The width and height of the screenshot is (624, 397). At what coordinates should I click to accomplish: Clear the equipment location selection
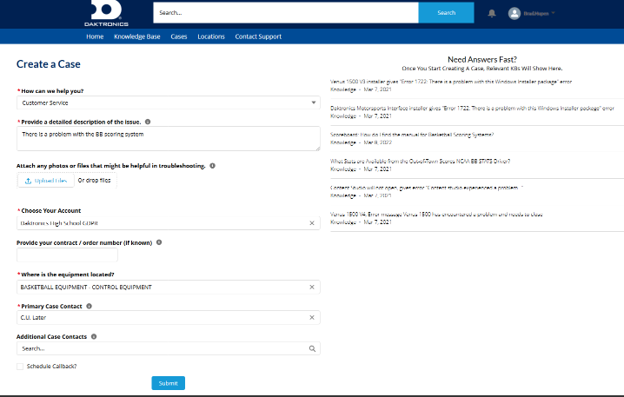[312, 287]
